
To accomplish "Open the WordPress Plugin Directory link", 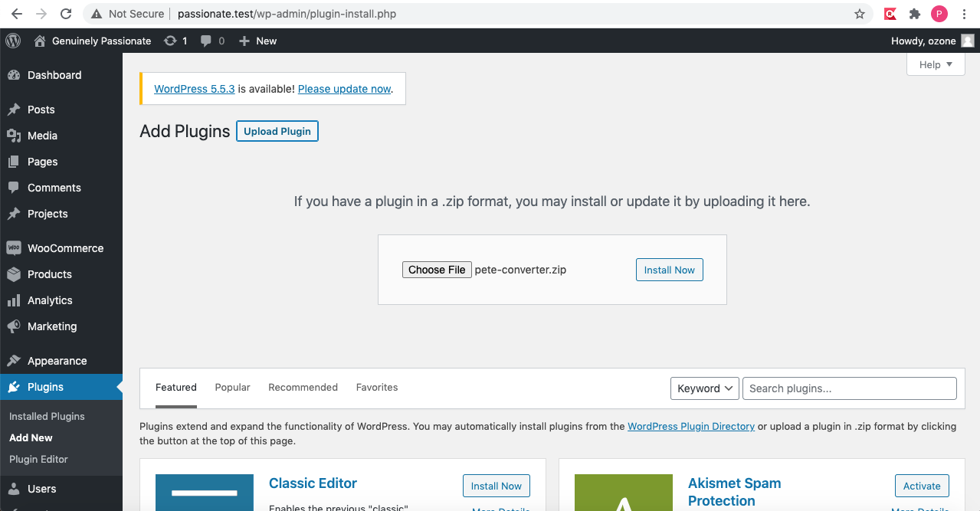I will point(691,426).
